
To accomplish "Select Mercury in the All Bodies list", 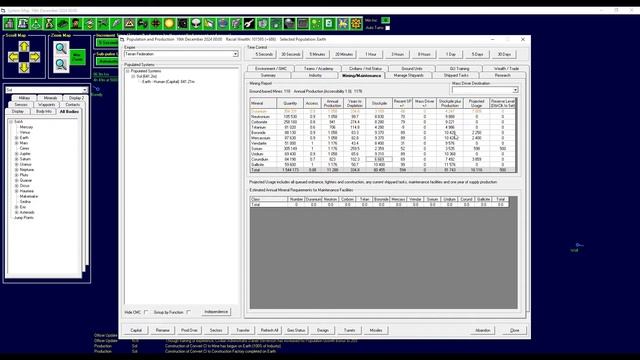I will pyautogui.click(x=26, y=127).
